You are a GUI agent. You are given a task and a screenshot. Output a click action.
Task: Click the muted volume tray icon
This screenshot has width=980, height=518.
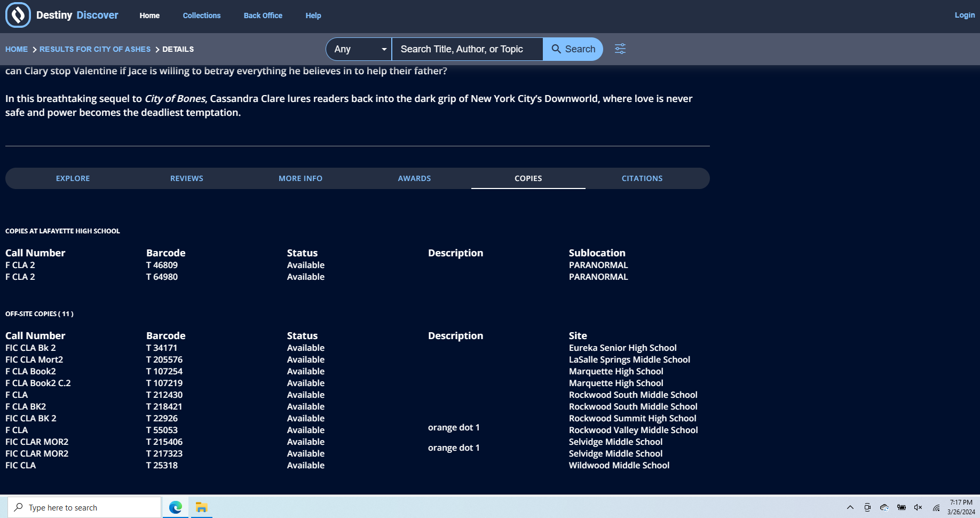(x=918, y=507)
